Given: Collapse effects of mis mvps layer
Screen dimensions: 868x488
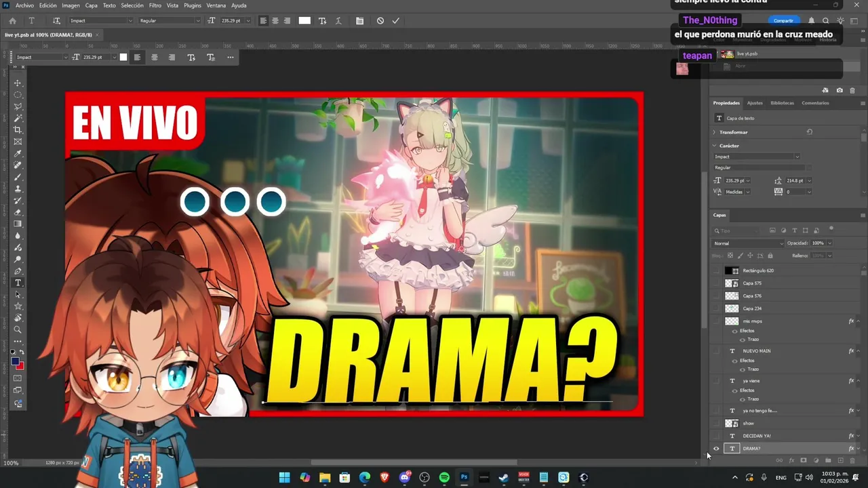Looking at the screenshot, I should coord(859,321).
